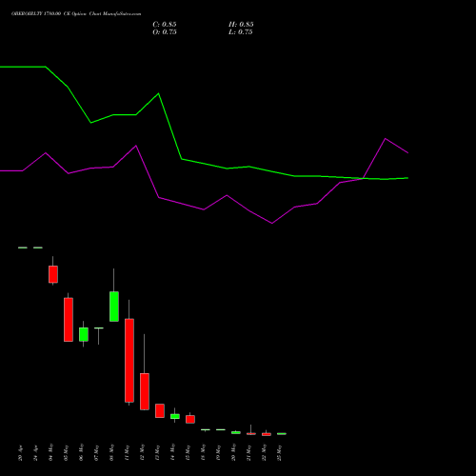
Task: Click the small green candle for 14 May
Action: (x=175, y=416)
